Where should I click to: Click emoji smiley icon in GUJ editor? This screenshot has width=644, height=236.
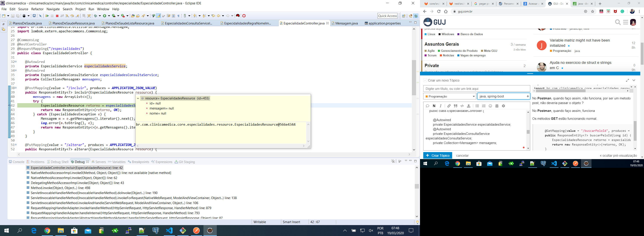point(490,106)
